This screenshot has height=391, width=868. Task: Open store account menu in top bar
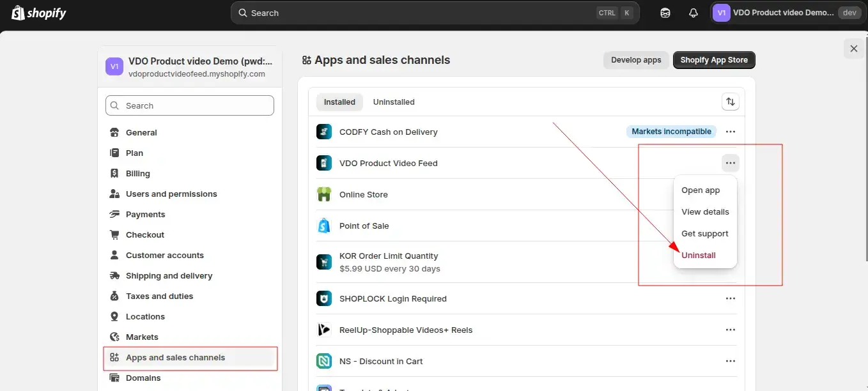(x=786, y=13)
